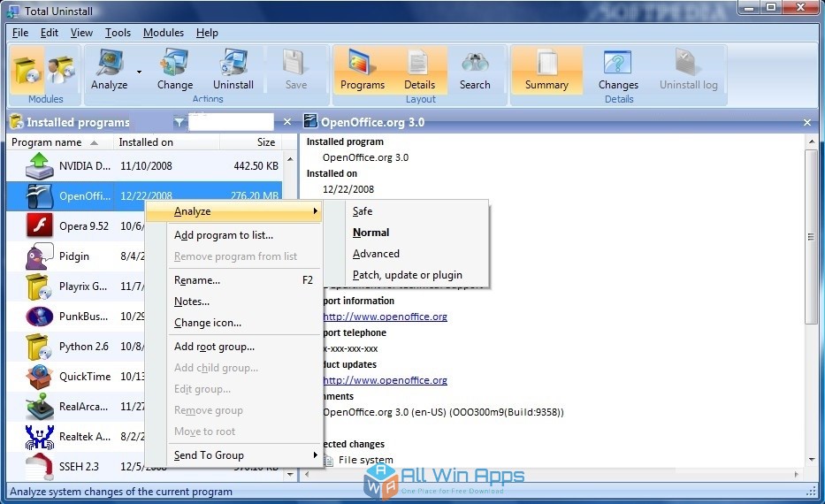Expand the Send To Group submenu
The width and height of the screenshot is (825, 504).
[233, 455]
